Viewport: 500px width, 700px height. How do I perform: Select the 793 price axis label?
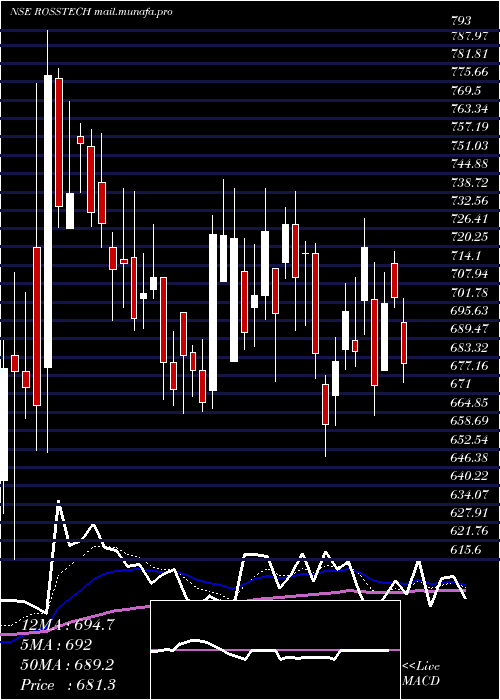click(462, 21)
